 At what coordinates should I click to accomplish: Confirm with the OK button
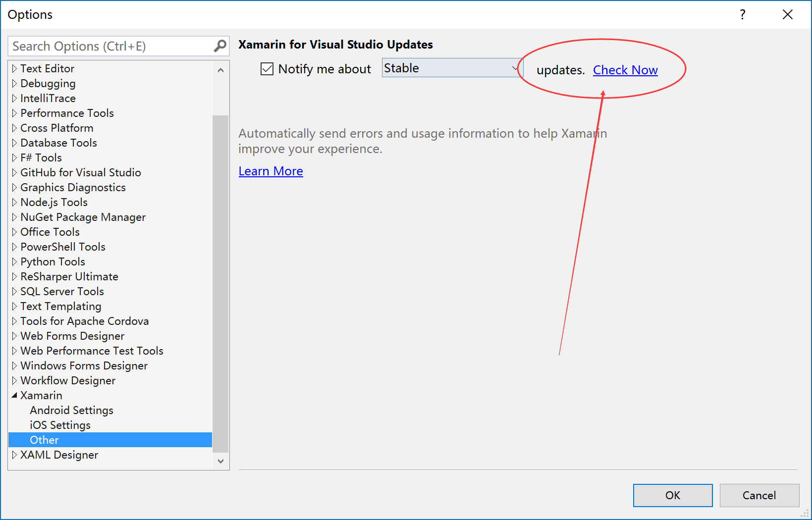673,495
